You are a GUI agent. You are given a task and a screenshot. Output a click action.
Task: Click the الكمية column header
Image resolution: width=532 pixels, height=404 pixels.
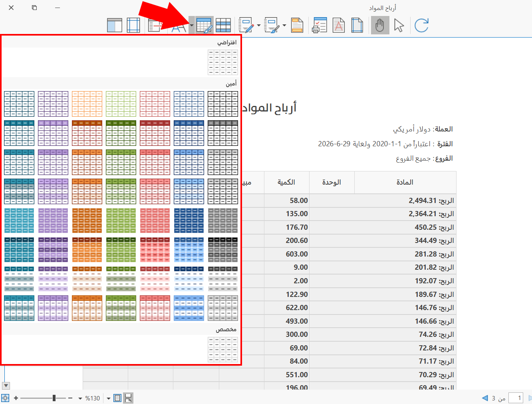click(286, 182)
